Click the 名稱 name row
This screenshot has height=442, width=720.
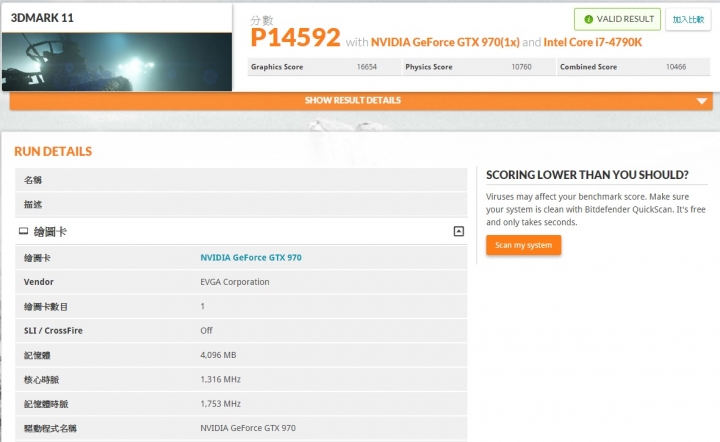pyautogui.click(x=241, y=180)
